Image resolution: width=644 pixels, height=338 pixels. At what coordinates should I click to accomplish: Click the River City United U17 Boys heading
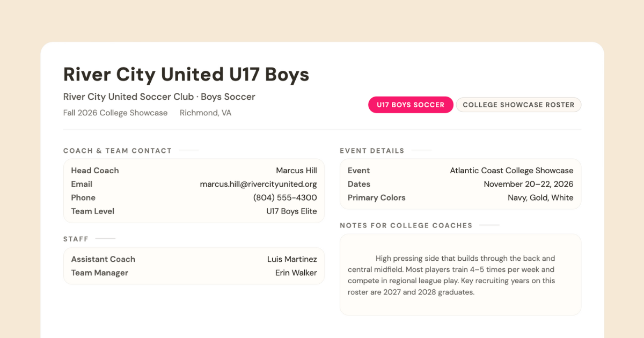186,74
